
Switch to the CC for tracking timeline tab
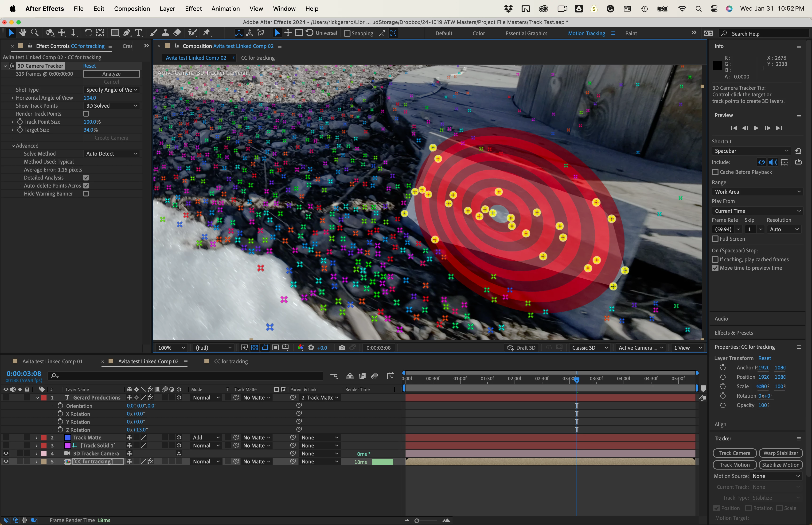(230, 361)
